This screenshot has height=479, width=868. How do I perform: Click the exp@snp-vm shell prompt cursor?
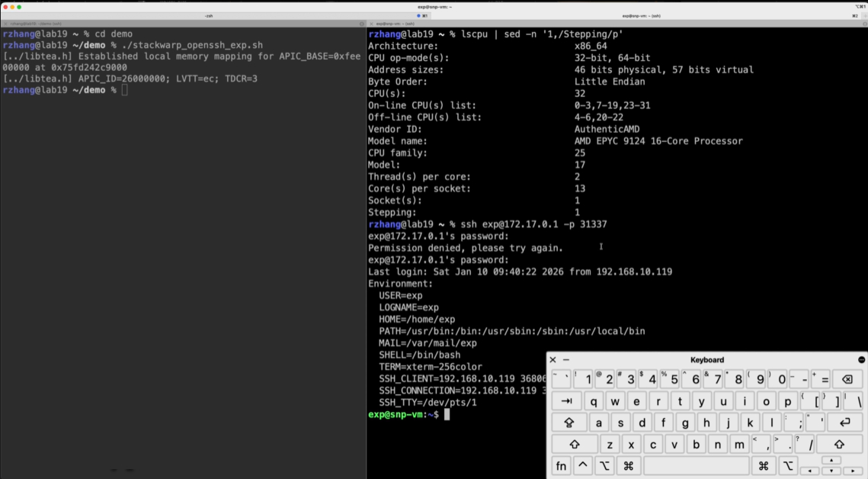tap(447, 414)
